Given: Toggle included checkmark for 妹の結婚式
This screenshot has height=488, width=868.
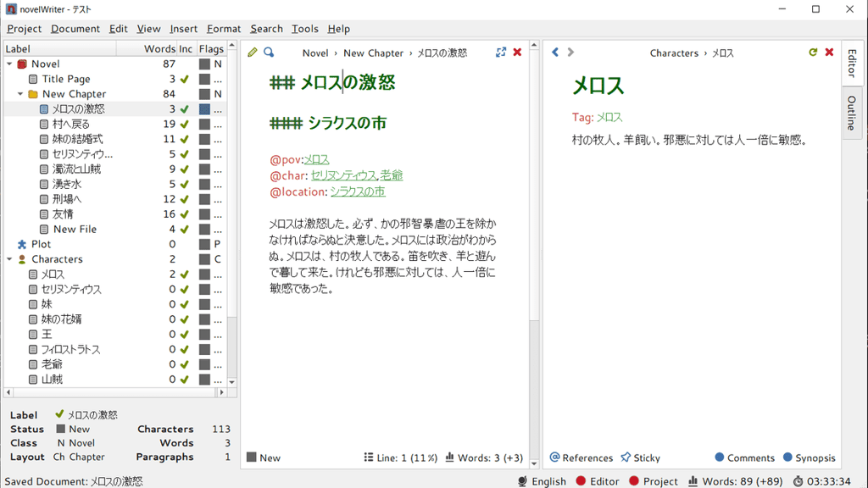Looking at the screenshot, I should click(184, 139).
